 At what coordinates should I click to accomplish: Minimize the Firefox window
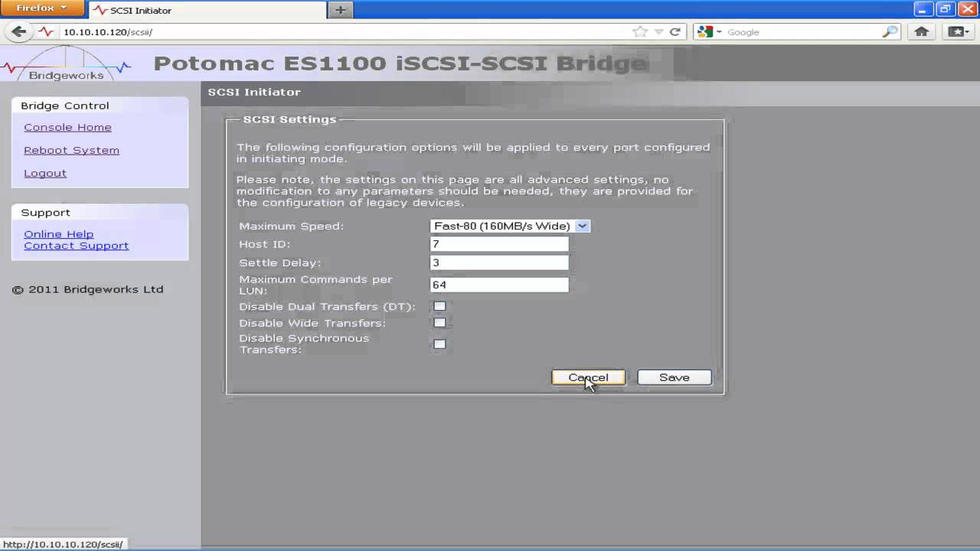tap(924, 8)
